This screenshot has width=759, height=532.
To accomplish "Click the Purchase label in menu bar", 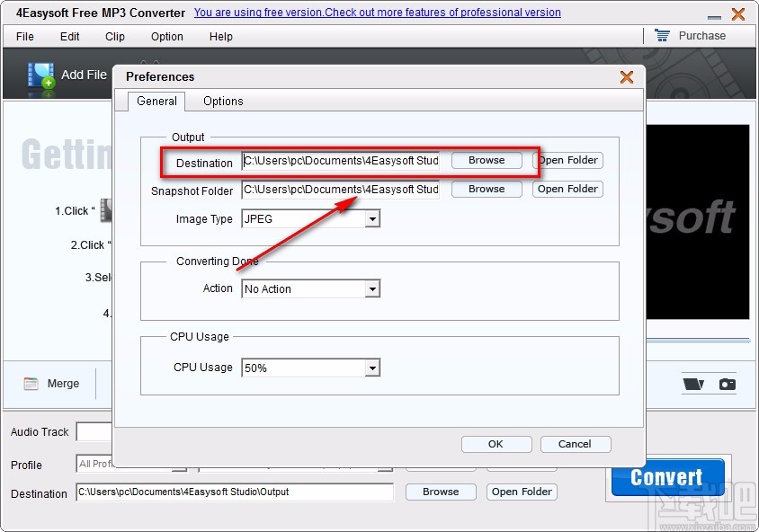I will (x=701, y=36).
